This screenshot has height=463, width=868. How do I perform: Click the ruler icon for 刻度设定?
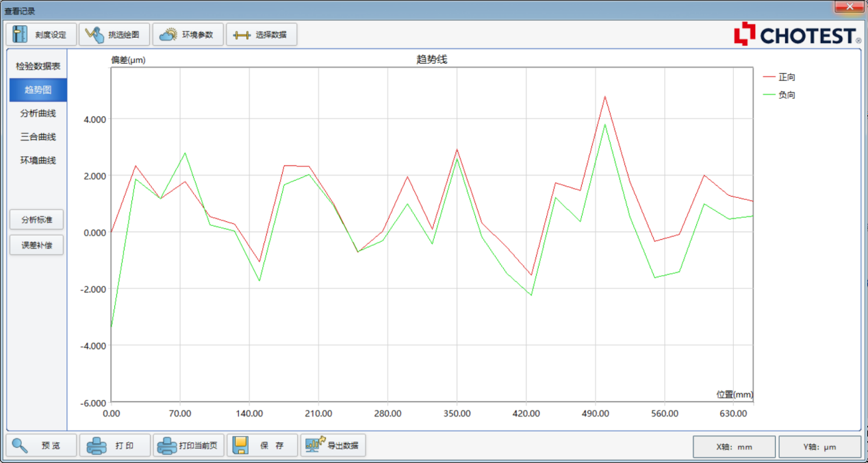tap(21, 34)
